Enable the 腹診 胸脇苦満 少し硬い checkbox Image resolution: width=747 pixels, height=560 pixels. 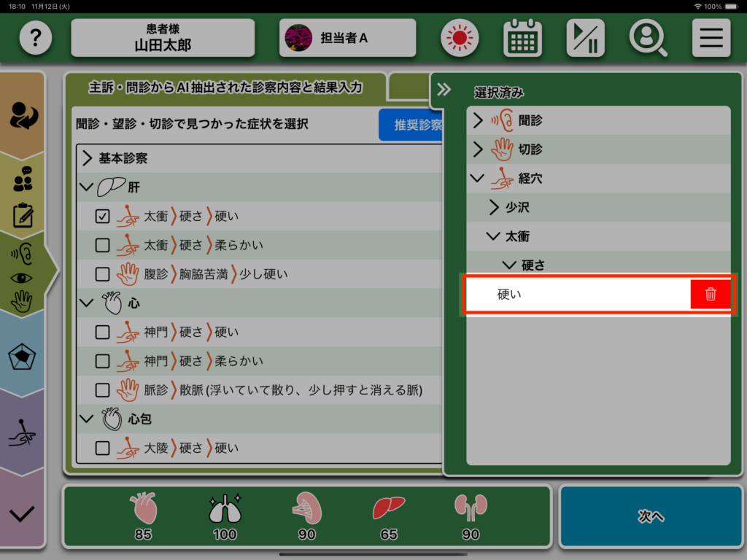[103, 274]
